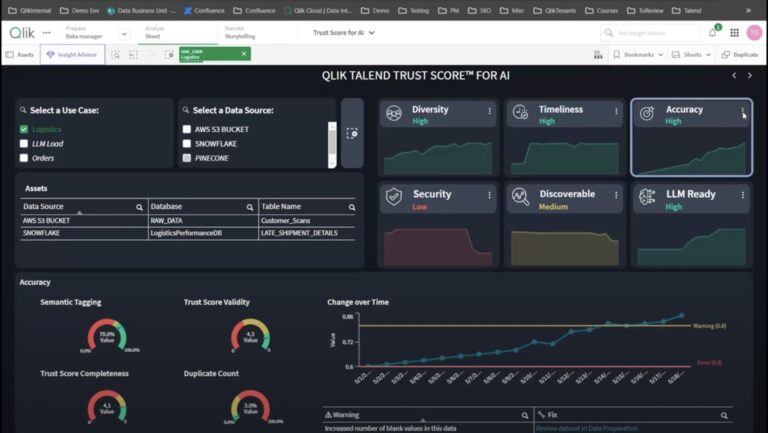Open the Trust Score for AI app menu
This screenshot has width=768, height=433.
click(344, 32)
